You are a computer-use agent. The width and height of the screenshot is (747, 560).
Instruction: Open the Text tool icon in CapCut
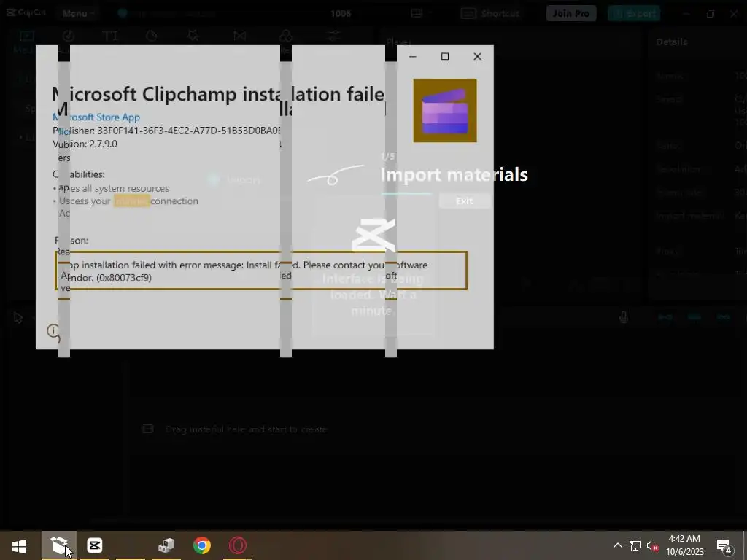pos(110,36)
